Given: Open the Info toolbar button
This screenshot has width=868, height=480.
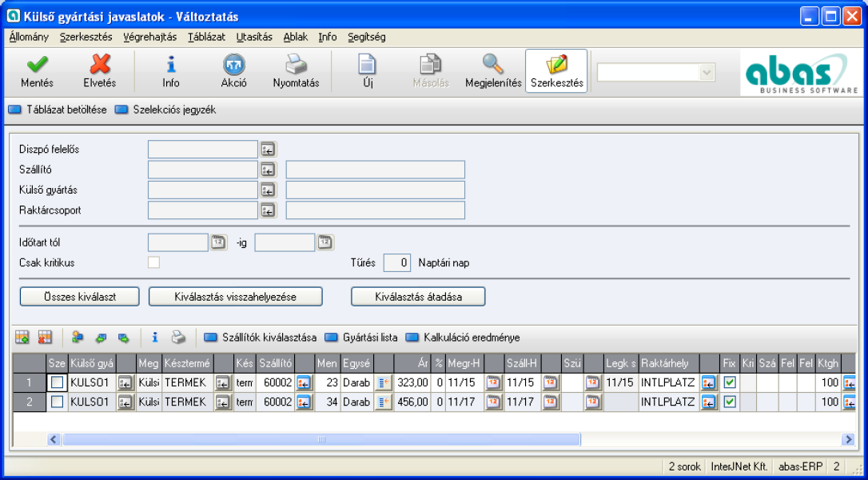Looking at the screenshot, I should [x=171, y=70].
